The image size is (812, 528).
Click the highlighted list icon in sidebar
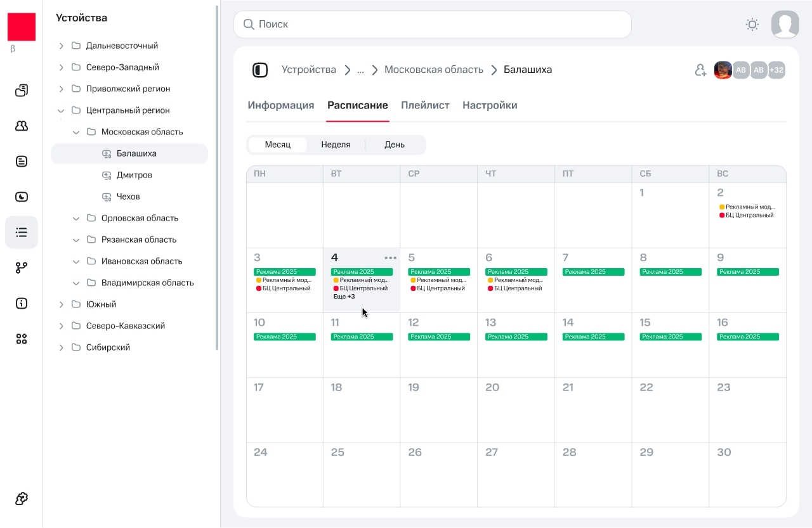click(22, 232)
